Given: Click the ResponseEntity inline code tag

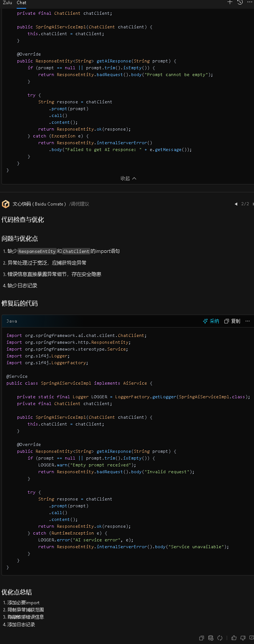Looking at the screenshot, I should point(37,251).
